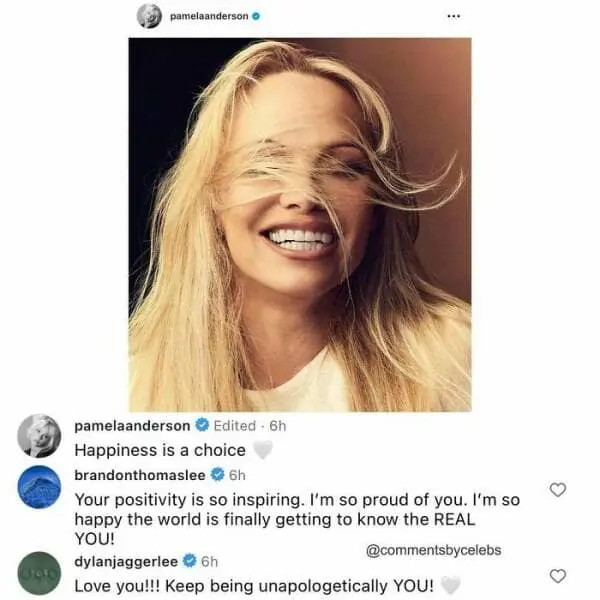Viewport: 600px width, 600px height.
Task: Click the small profile avatar in the post header
Action: pos(150,16)
